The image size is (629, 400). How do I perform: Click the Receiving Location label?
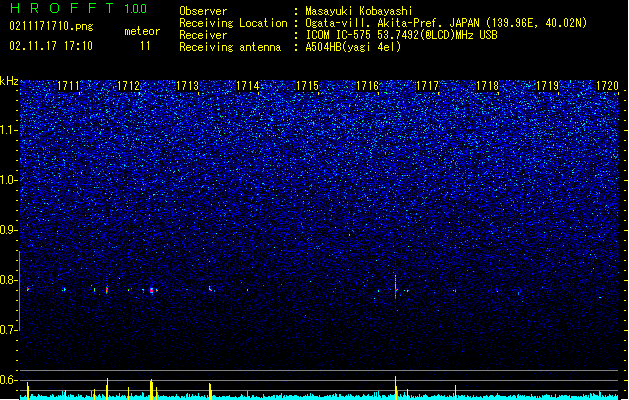(233, 23)
